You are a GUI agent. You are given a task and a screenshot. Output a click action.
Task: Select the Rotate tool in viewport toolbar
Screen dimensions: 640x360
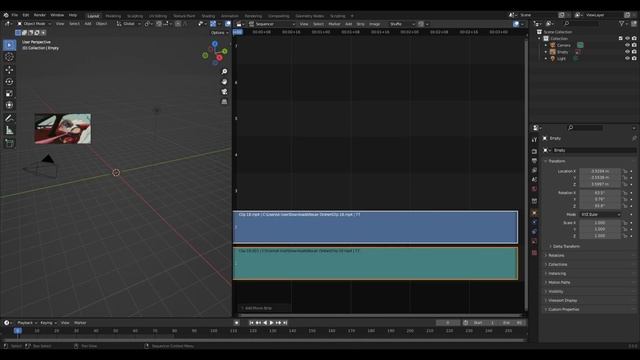coord(9,82)
